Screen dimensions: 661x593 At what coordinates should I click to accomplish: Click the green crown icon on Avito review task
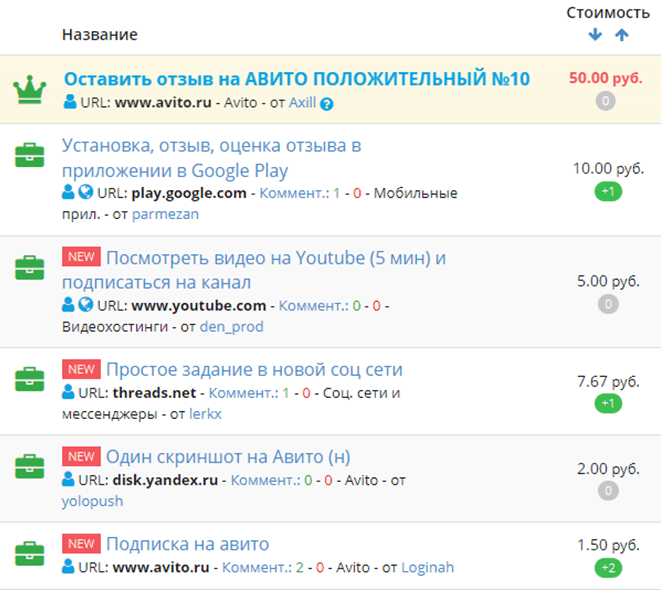click(30, 90)
